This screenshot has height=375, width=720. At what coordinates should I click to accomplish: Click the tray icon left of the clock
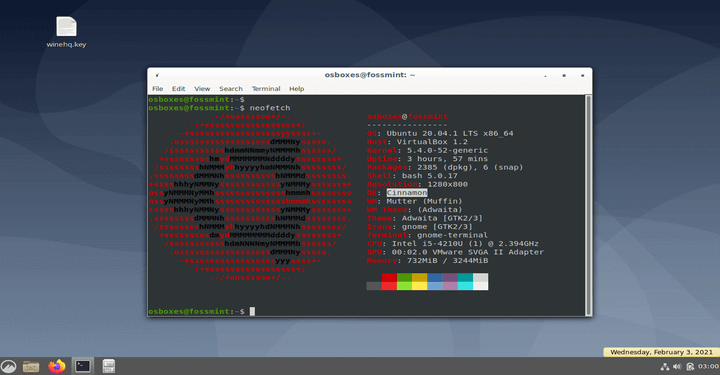pyautogui.click(x=690, y=366)
